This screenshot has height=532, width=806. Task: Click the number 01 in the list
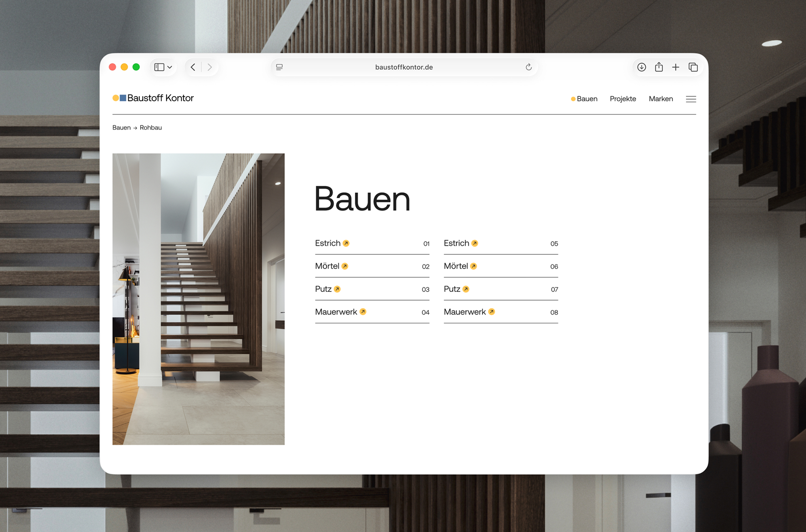[426, 244]
